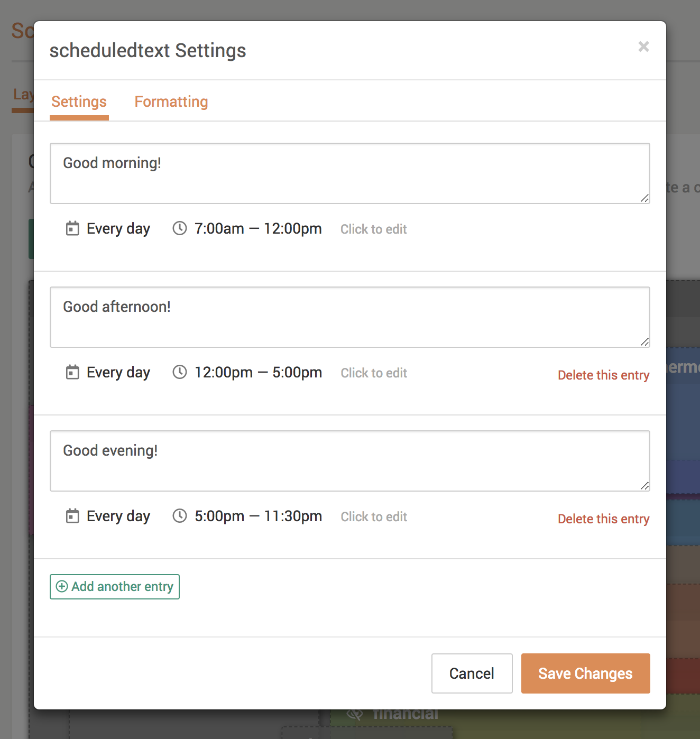This screenshot has width=700, height=739.
Task: Edit the Good morning text field
Action: coord(350,173)
